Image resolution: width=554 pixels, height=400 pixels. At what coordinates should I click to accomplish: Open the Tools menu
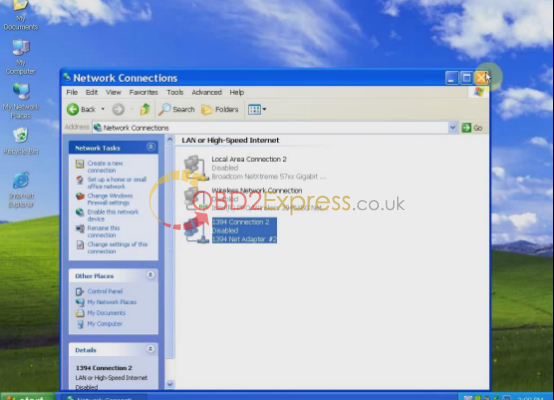pyautogui.click(x=175, y=92)
